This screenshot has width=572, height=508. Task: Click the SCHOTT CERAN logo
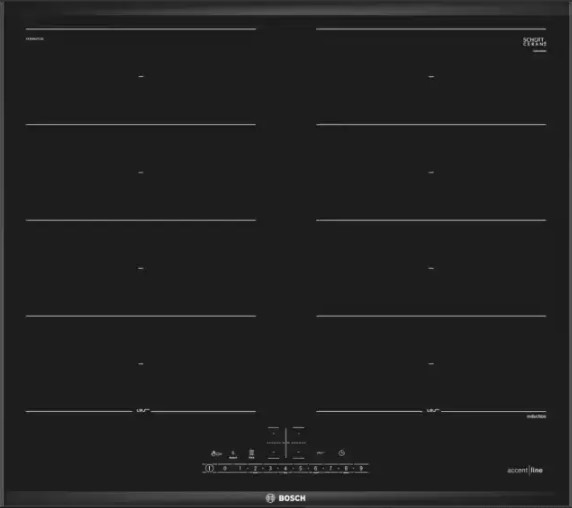535,41
